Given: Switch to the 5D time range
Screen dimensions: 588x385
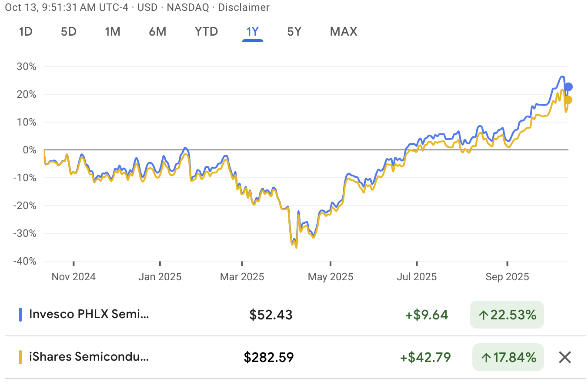Looking at the screenshot, I should pyautogui.click(x=68, y=32).
